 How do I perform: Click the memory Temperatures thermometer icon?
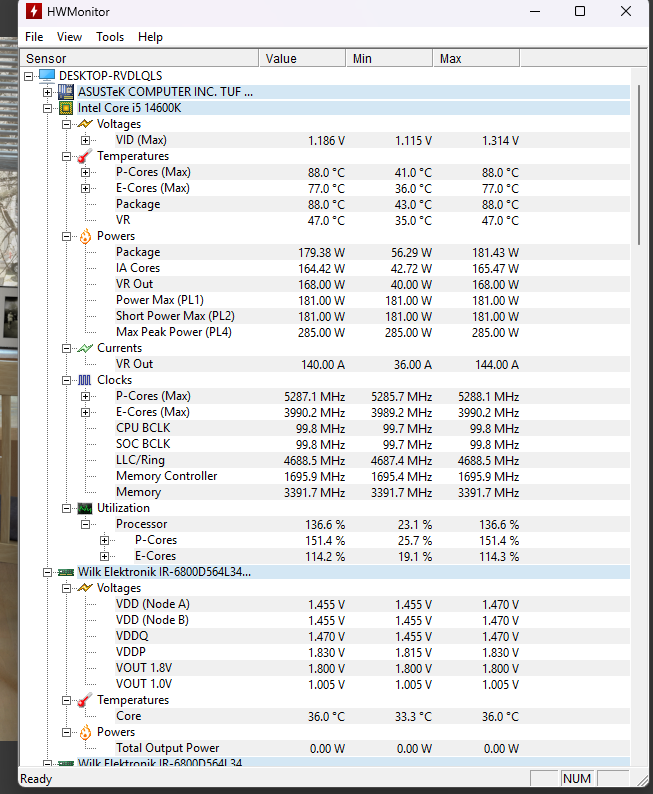point(85,700)
